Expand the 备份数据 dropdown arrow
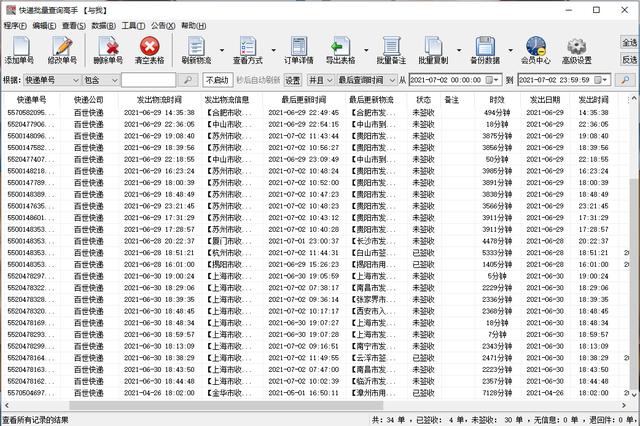640x426 pixels. click(511, 50)
